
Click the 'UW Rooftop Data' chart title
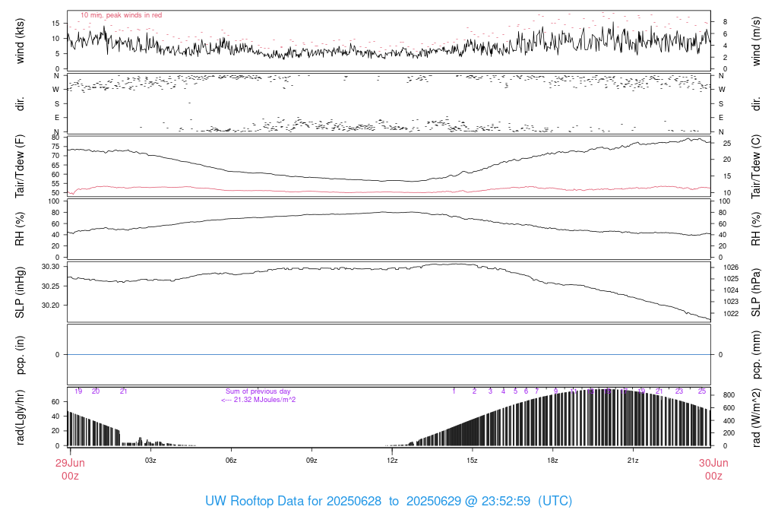[388, 502]
